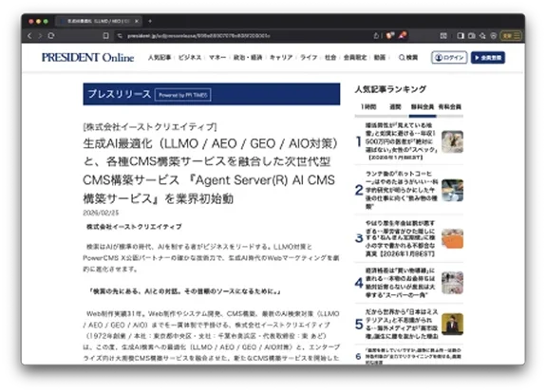Screen dimensions: 546x392
Task: Close the current browser tab
Action: click(137, 21)
